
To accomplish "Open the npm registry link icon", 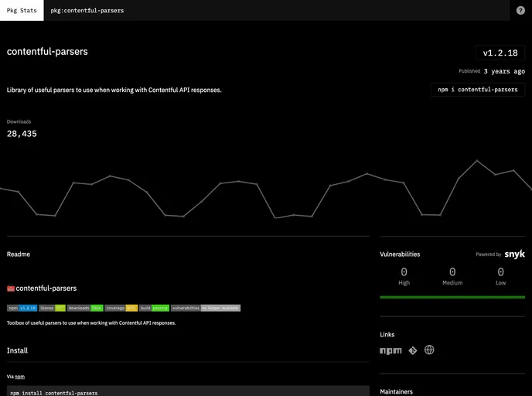I will [x=390, y=350].
